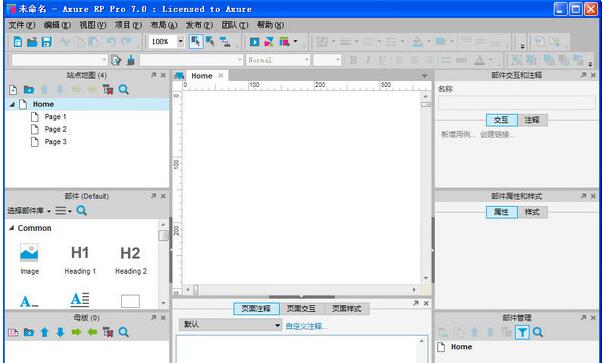Add a new folder in sitemap panel
The width and height of the screenshot is (606, 363).
[29, 90]
